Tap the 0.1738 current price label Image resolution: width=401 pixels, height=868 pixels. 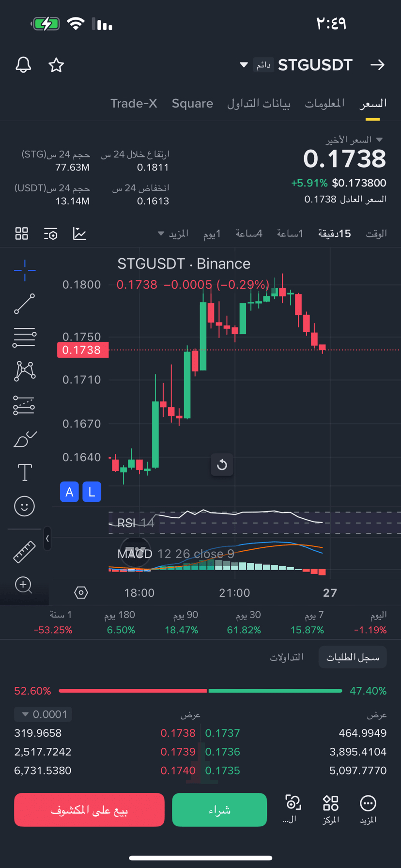click(82, 350)
